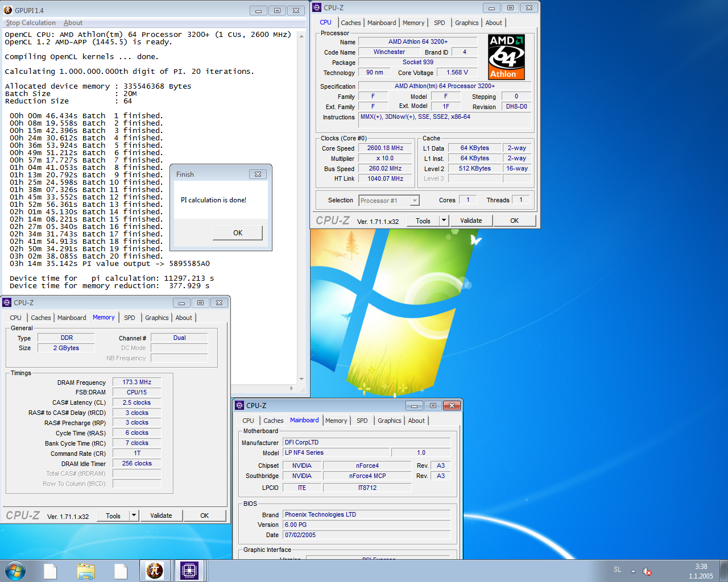Open Processor #1 selection dropdown

click(389, 201)
